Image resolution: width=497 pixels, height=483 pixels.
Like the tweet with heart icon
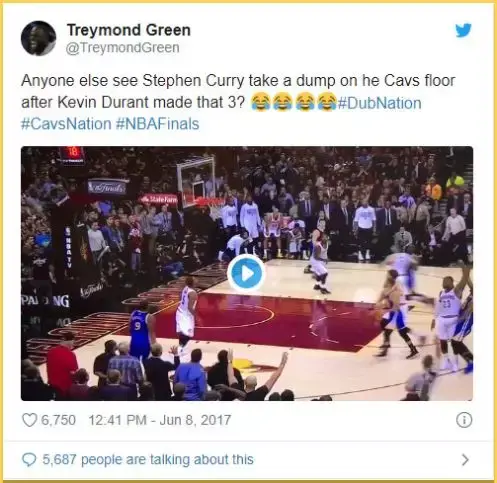click(29, 420)
